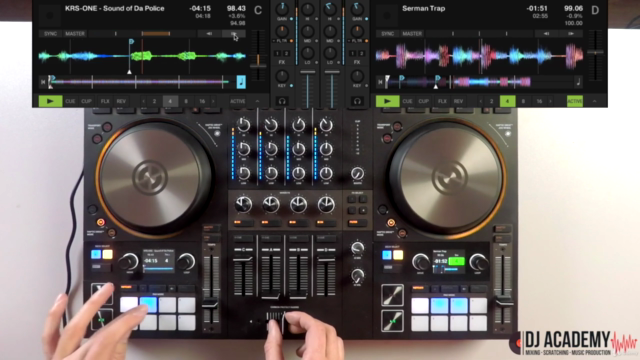Click deck D tempo fader
Screen dimensions: 640x360
(x=596, y=53)
